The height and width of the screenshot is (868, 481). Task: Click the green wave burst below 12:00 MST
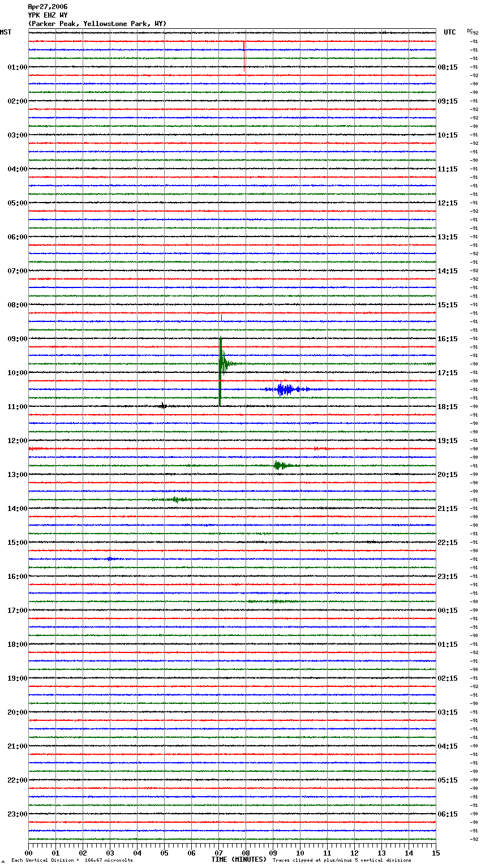(x=281, y=466)
